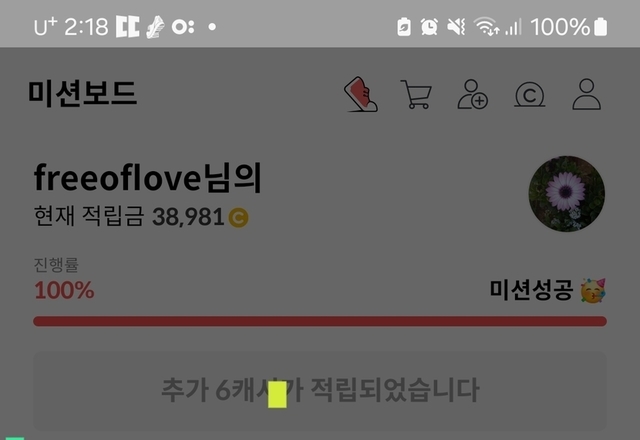Tap the add friend icon

[x=473, y=94]
